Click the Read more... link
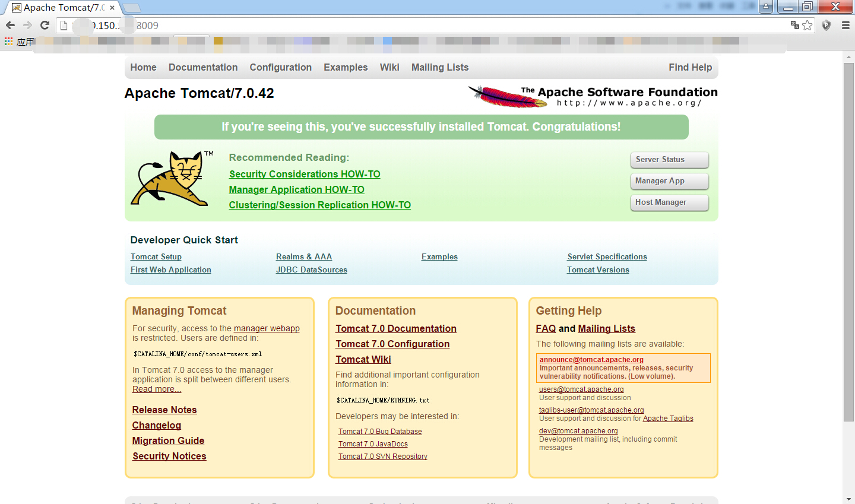855x504 pixels. click(157, 389)
